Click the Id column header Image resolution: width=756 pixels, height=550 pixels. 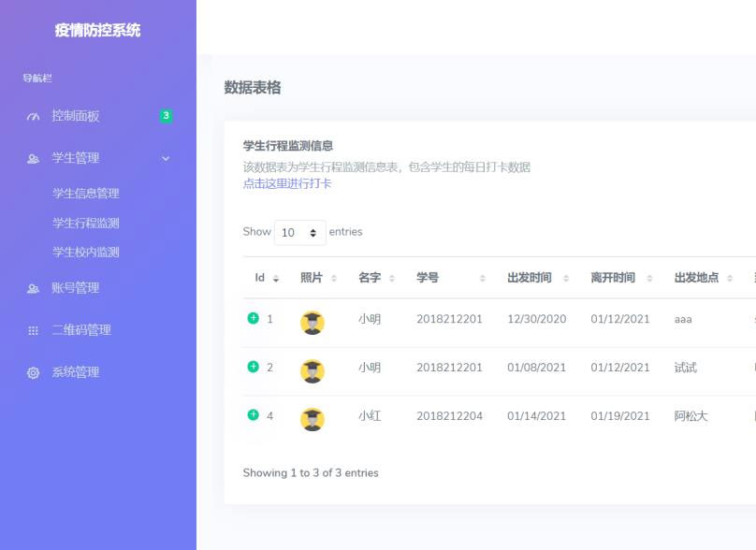[x=260, y=278]
